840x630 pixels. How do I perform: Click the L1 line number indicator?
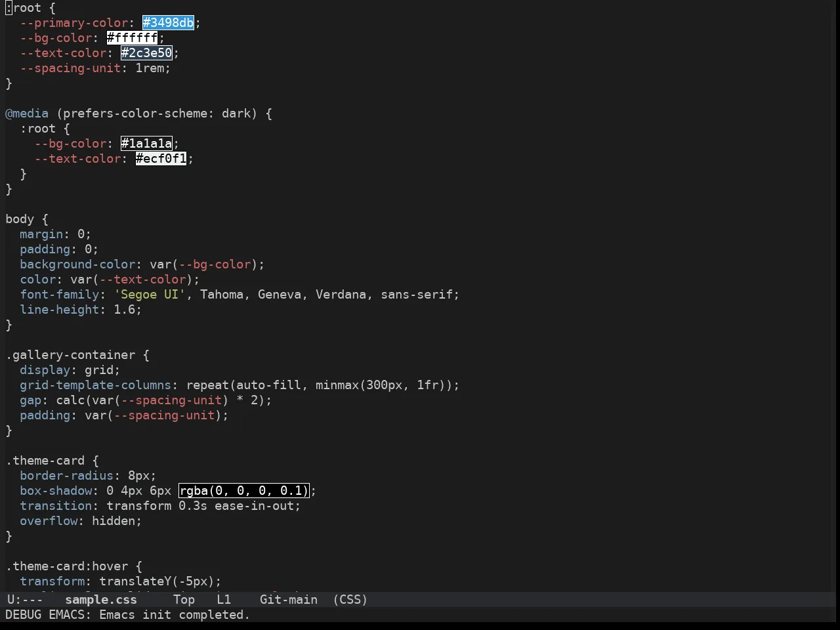[x=224, y=600]
